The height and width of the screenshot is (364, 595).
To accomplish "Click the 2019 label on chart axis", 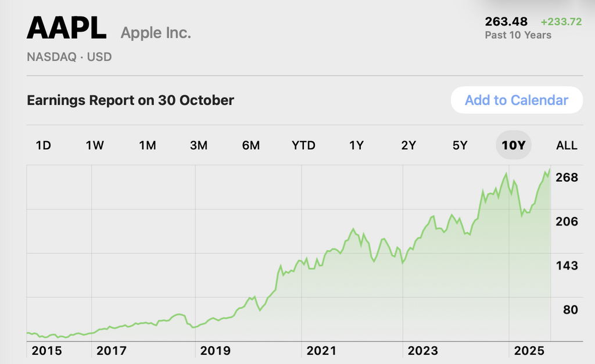I will pyautogui.click(x=215, y=351).
